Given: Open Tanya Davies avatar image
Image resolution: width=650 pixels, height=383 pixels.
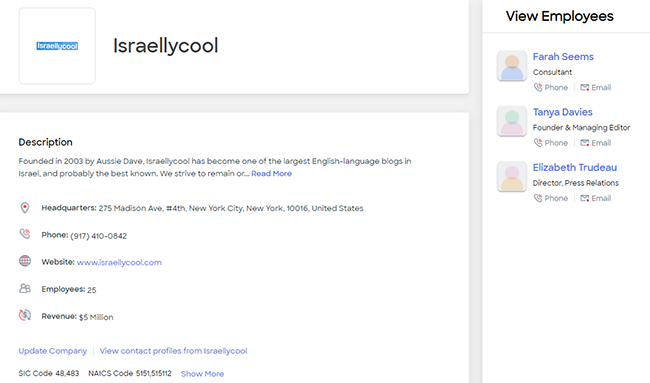Looking at the screenshot, I should [512, 121].
